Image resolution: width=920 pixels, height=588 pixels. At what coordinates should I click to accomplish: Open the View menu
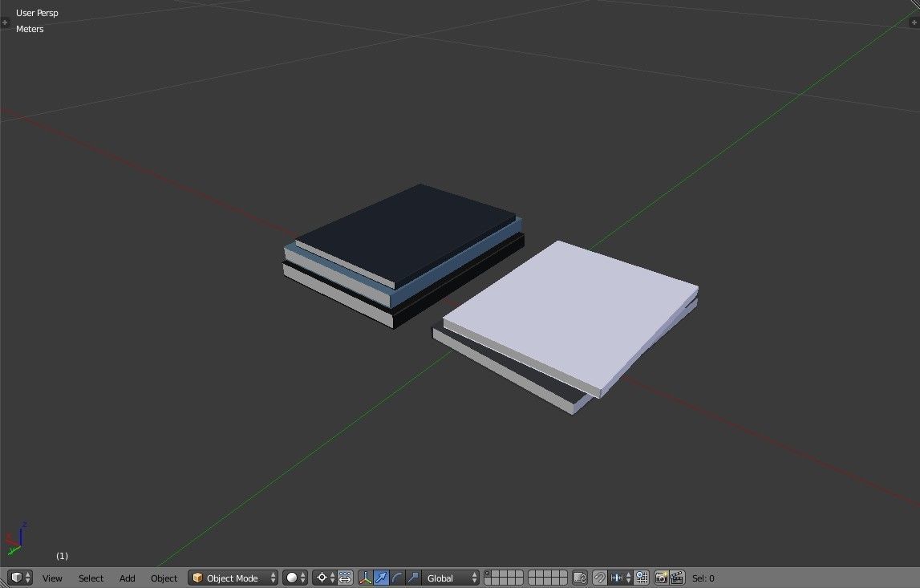click(52, 578)
